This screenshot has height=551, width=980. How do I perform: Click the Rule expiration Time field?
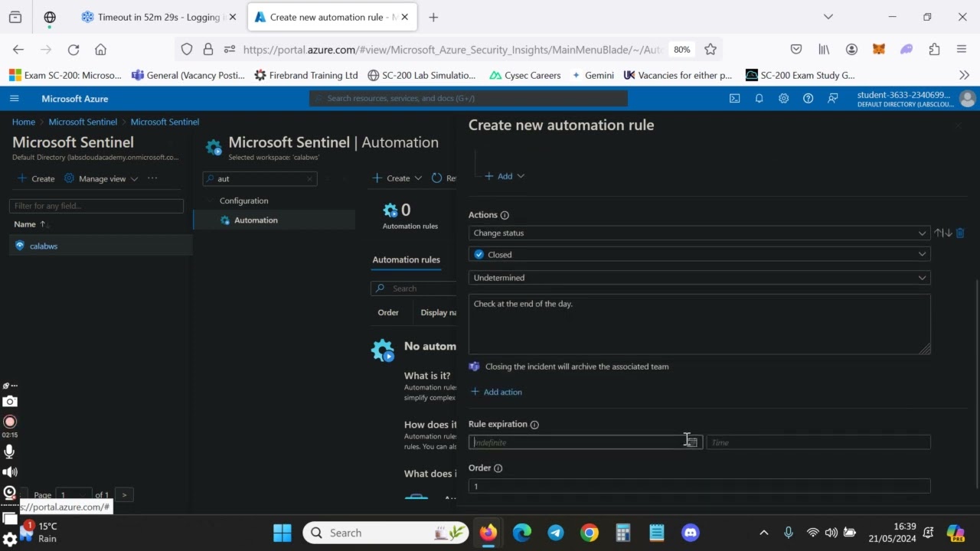(818, 442)
